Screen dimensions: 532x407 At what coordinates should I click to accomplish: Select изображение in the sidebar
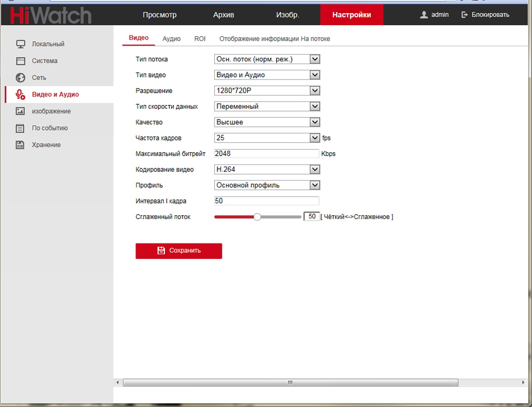pyautogui.click(x=51, y=111)
